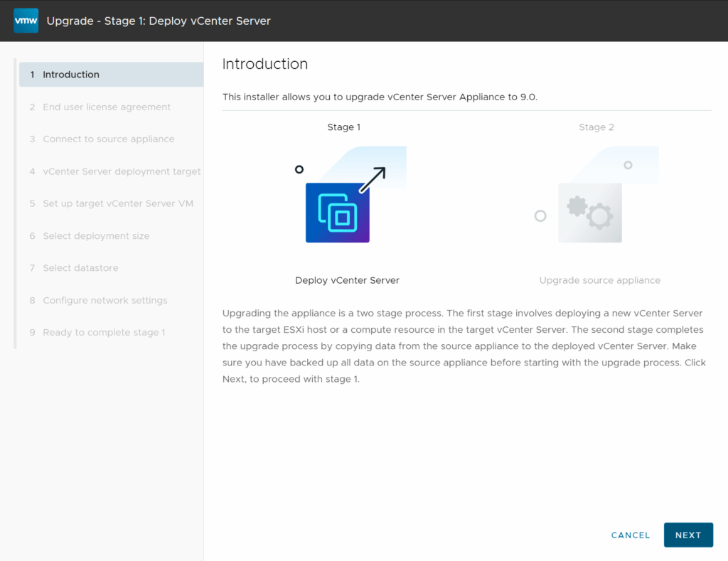Click the Upgrade Stage 1 title bar text
The height and width of the screenshot is (561, 728).
pyautogui.click(x=159, y=21)
